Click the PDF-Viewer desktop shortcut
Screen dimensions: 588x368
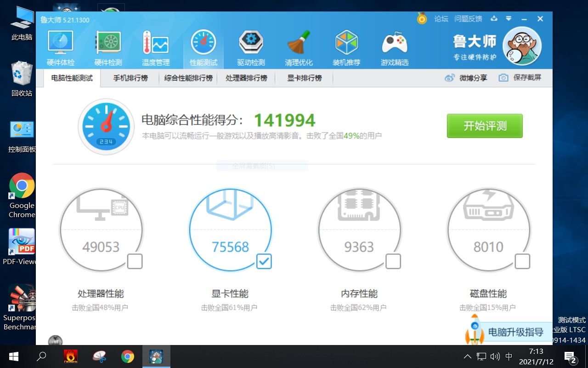point(19,247)
